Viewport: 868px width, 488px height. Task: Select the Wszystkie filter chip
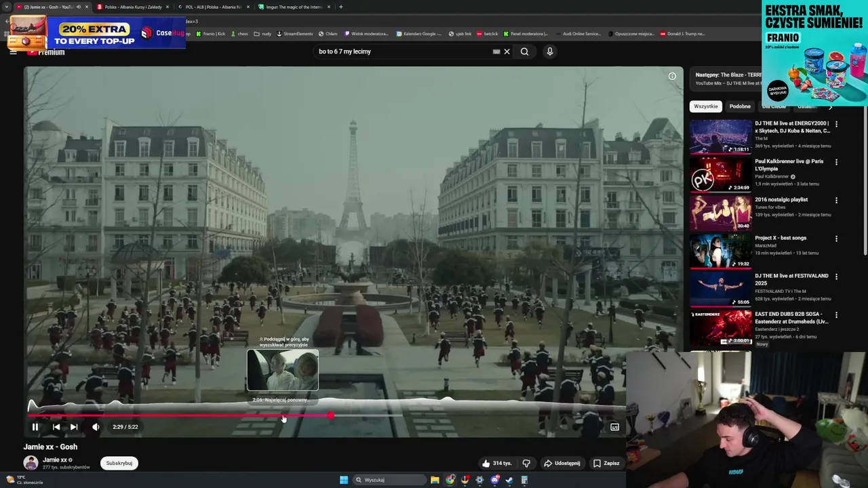click(706, 106)
